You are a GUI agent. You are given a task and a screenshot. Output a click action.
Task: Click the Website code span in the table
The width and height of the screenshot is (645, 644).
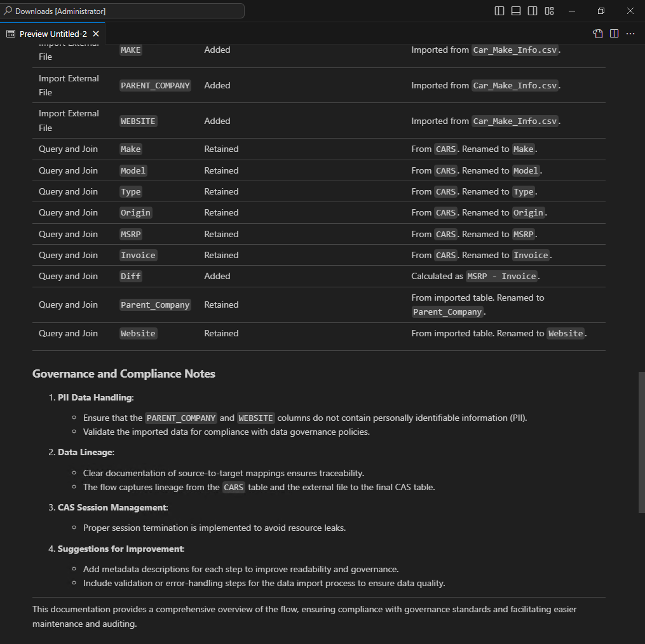coord(138,333)
